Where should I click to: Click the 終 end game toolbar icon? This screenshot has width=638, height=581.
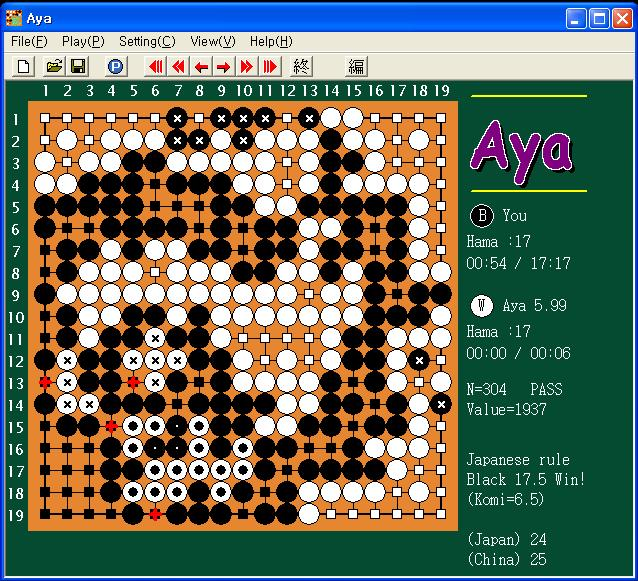(x=302, y=66)
